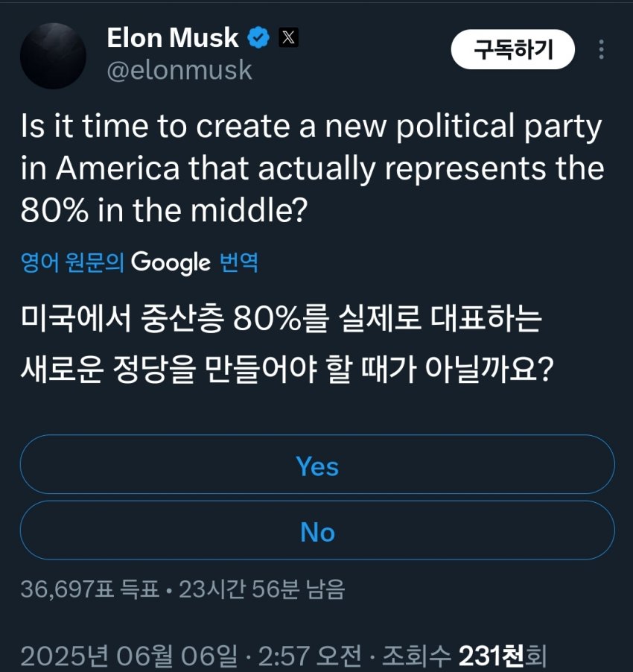Click Elon Musk's profile picture
Screen dimensions: 633x672
tap(53, 54)
